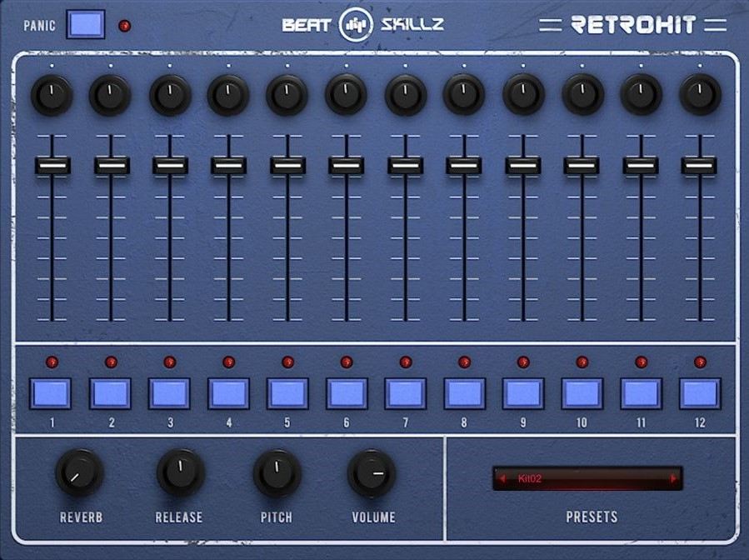Click the channel 1 volume fader handle
The image size is (749, 560).
coord(52,166)
